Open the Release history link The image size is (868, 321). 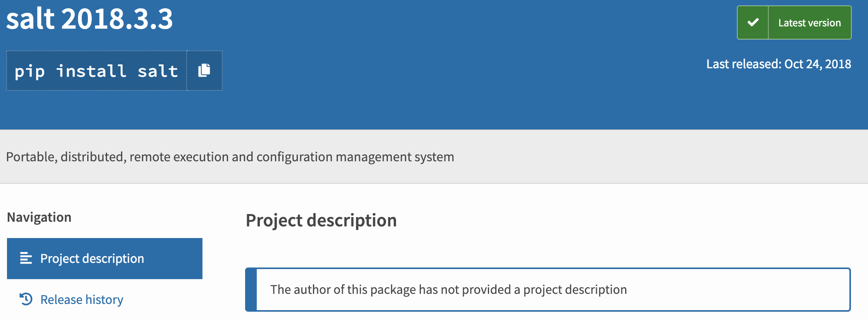pos(82,300)
